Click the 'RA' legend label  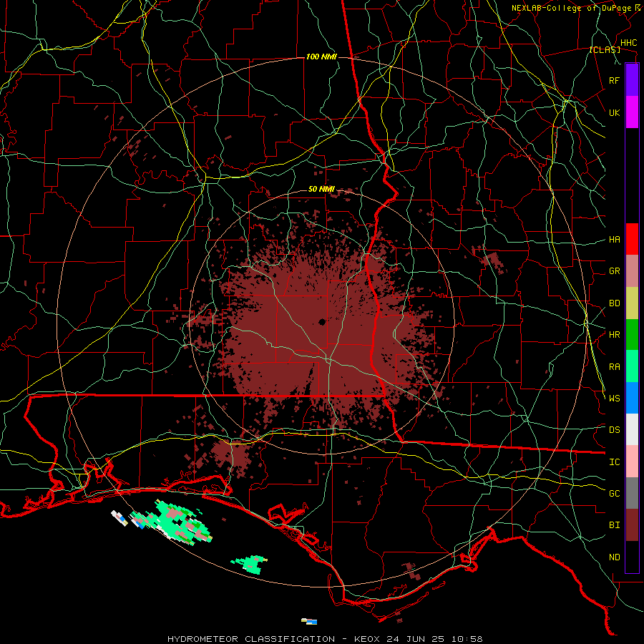(x=614, y=367)
